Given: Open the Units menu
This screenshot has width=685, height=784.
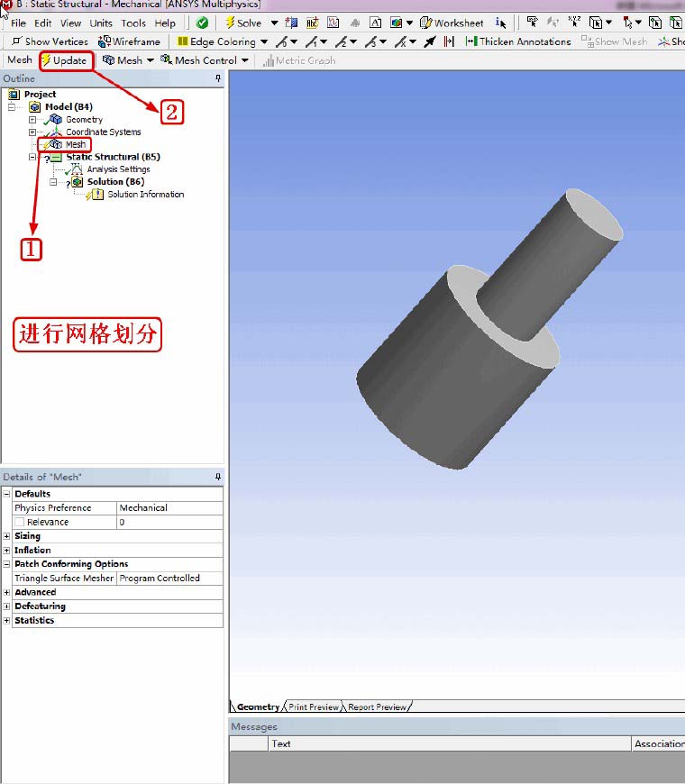Looking at the screenshot, I should pyautogui.click(x=101, y=23).
